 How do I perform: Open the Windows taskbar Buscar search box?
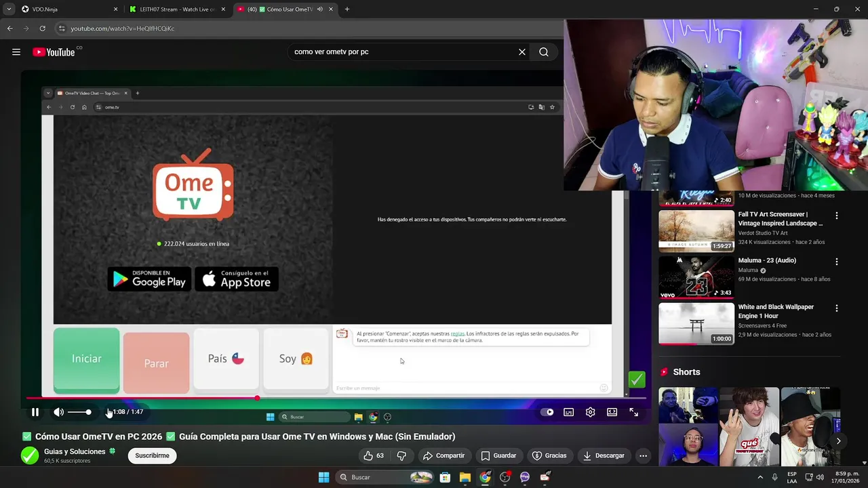384,477
